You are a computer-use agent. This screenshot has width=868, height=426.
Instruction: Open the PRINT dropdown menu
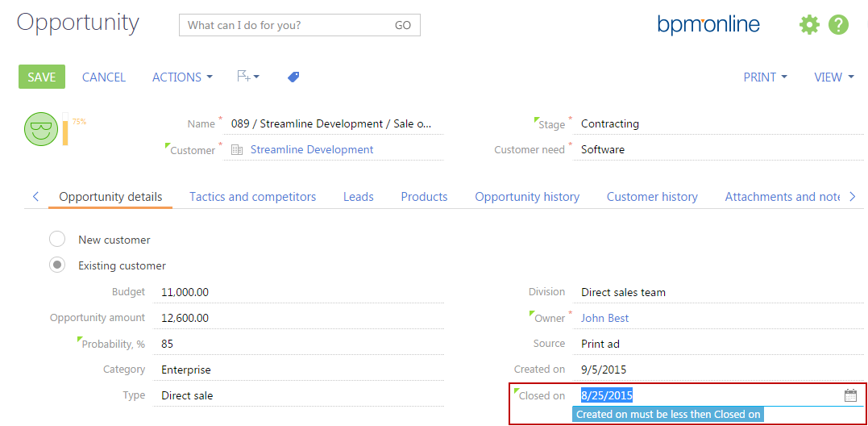point(765,77)
